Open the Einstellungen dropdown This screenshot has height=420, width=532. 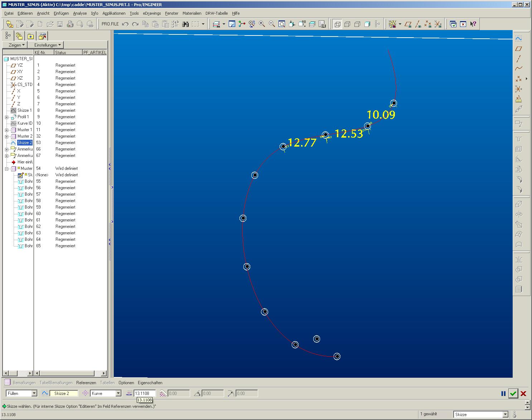coord(46,45)
